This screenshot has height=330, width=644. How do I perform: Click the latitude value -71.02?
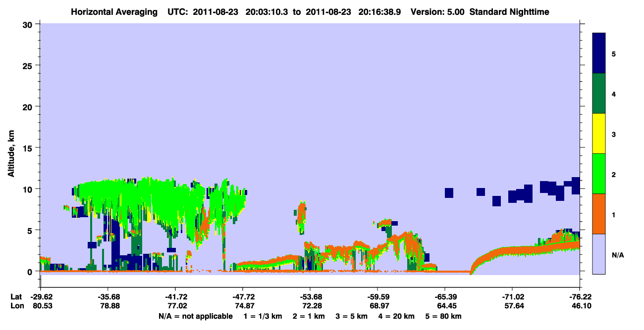(x=512, y=297)
